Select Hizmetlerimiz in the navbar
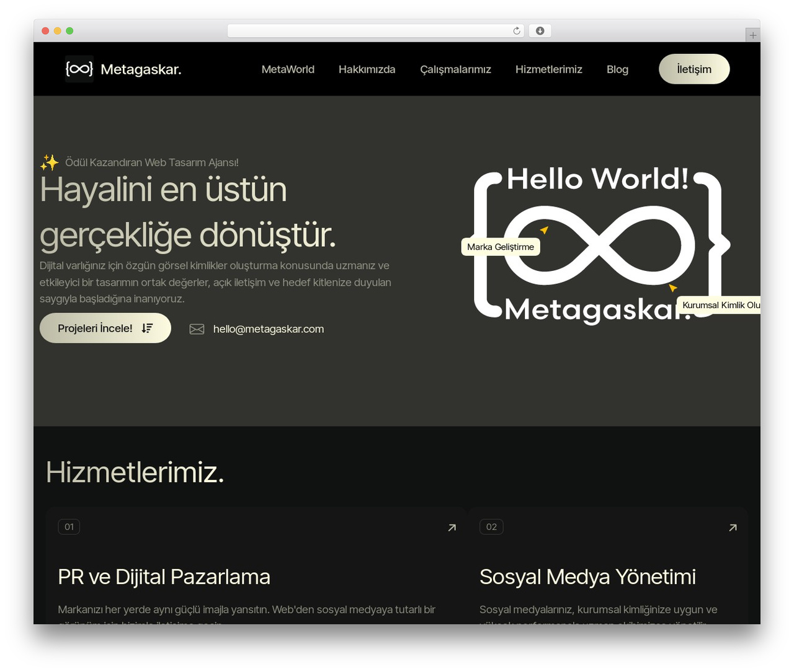This screenshot has width=794, height=672. coord(549,69)
